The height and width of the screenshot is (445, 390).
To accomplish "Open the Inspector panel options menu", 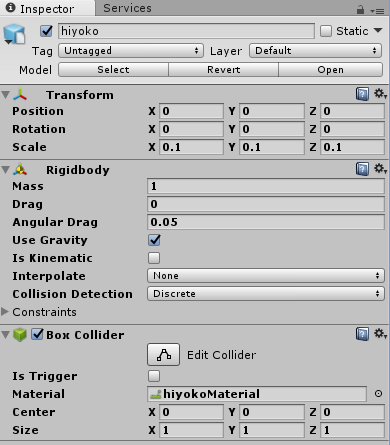I will (377, 11).
